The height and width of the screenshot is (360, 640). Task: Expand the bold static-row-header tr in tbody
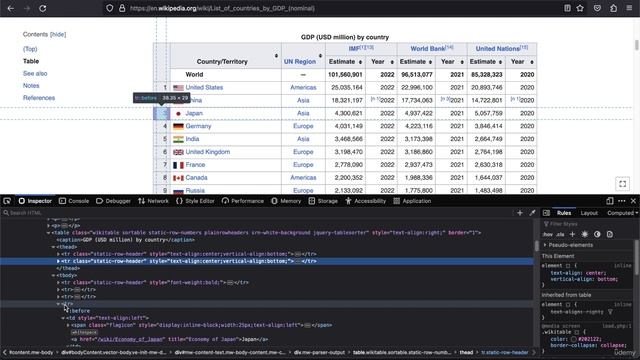[x=58, y=282]
